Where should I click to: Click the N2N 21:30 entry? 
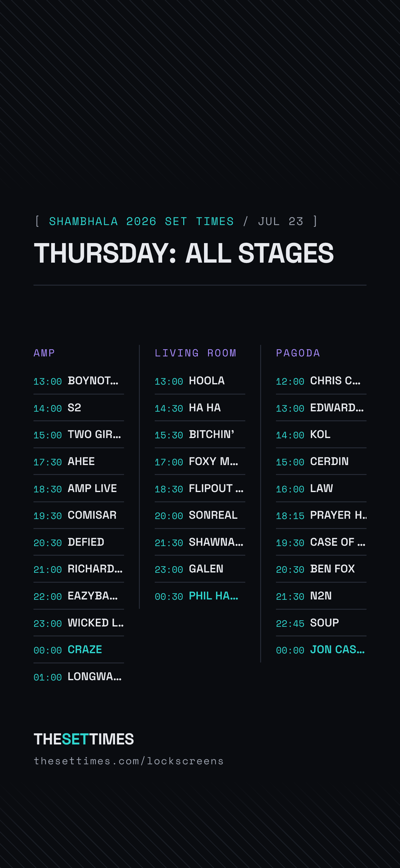[x=321, y=596]
